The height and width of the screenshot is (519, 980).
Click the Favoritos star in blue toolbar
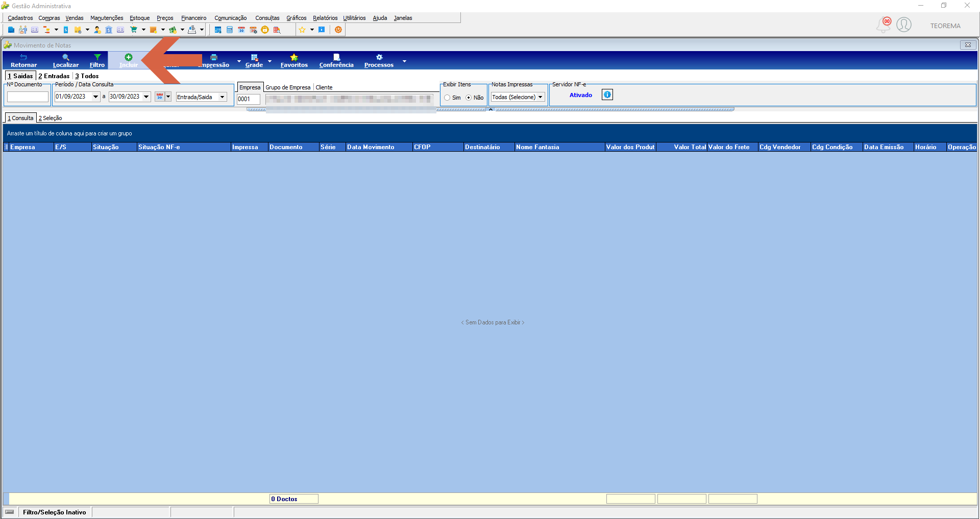294,60
